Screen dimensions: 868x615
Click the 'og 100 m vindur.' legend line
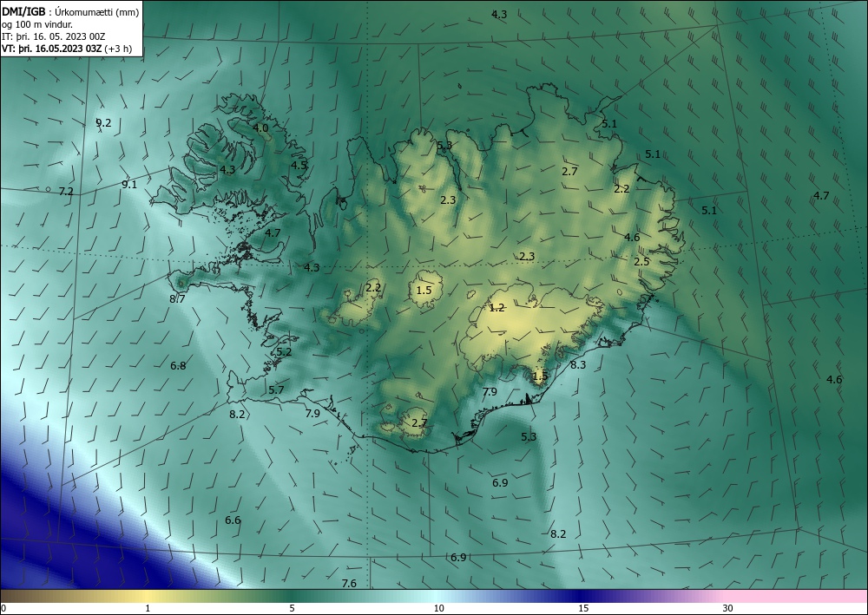(x=37, y=24)
